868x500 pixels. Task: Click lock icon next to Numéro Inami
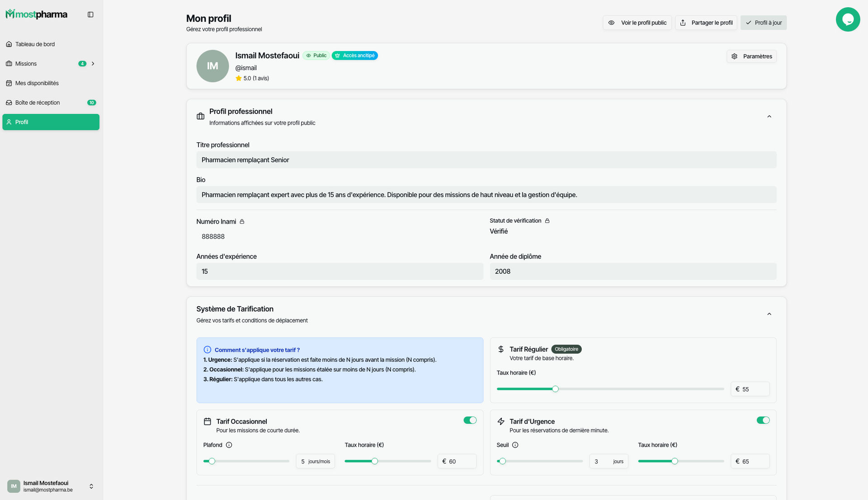coord(242,222)
